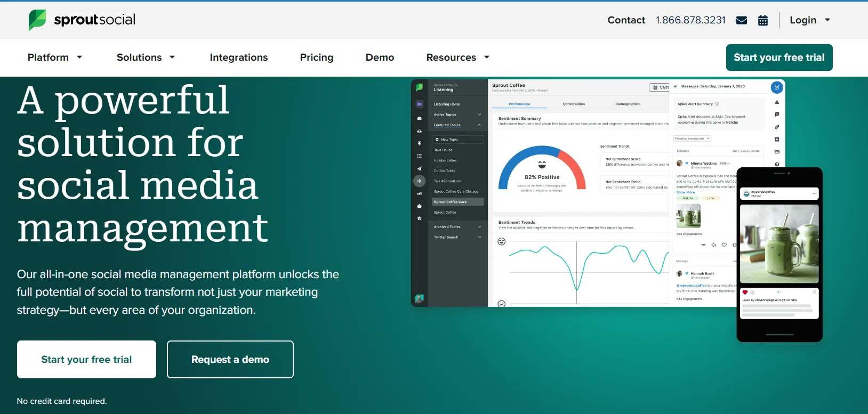Image resolution: width=868 pixels, height=414 pixels.
Task: Click the New Topic button in sidebar
Action: coord(458,140)
